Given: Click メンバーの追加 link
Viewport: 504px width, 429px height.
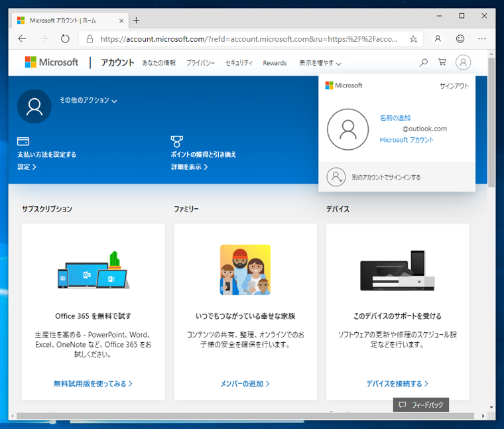Looking at the screenshot, I should (245, 384).
